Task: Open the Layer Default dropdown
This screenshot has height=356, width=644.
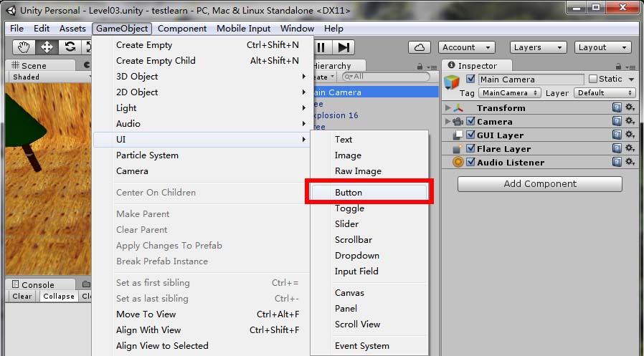Action: pyautogui.click(x=605, y=93)
